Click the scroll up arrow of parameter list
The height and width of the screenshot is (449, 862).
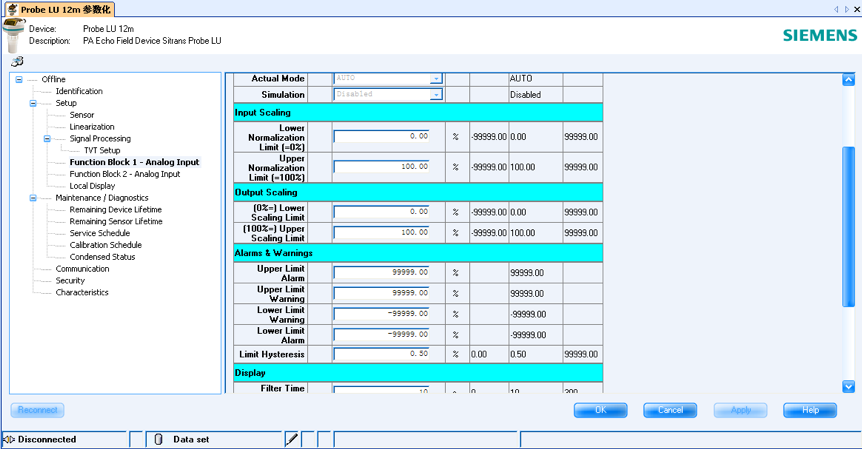click(x=848, y=80)
